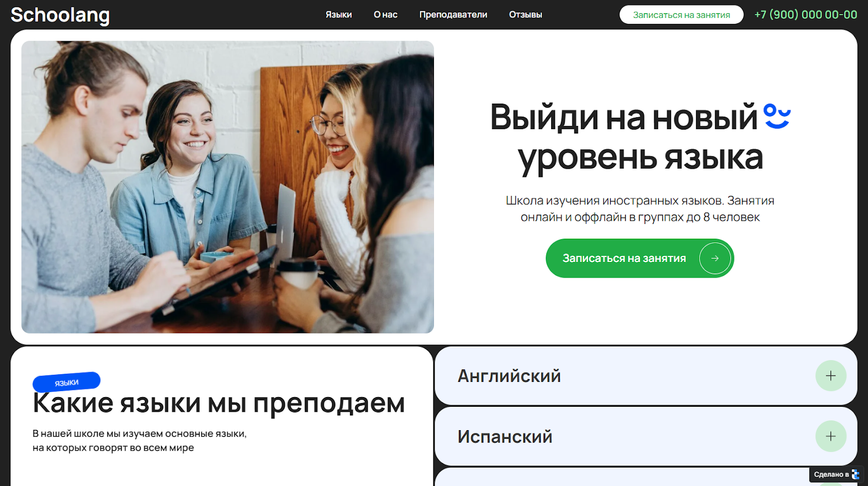Click the hero photo of students
Viewport: 868px width, 486px height.
(227, 187)
